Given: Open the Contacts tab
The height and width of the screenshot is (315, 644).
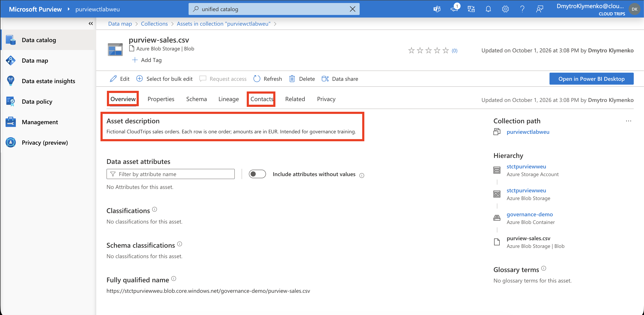Looking at the screenshot, I should point(262,99).
